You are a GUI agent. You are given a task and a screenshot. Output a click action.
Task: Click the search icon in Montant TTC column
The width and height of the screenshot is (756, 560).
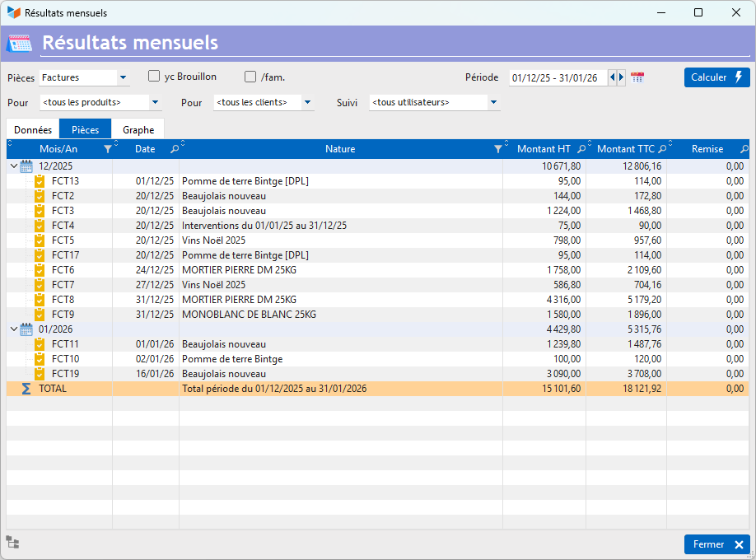[x=662, y=149]
